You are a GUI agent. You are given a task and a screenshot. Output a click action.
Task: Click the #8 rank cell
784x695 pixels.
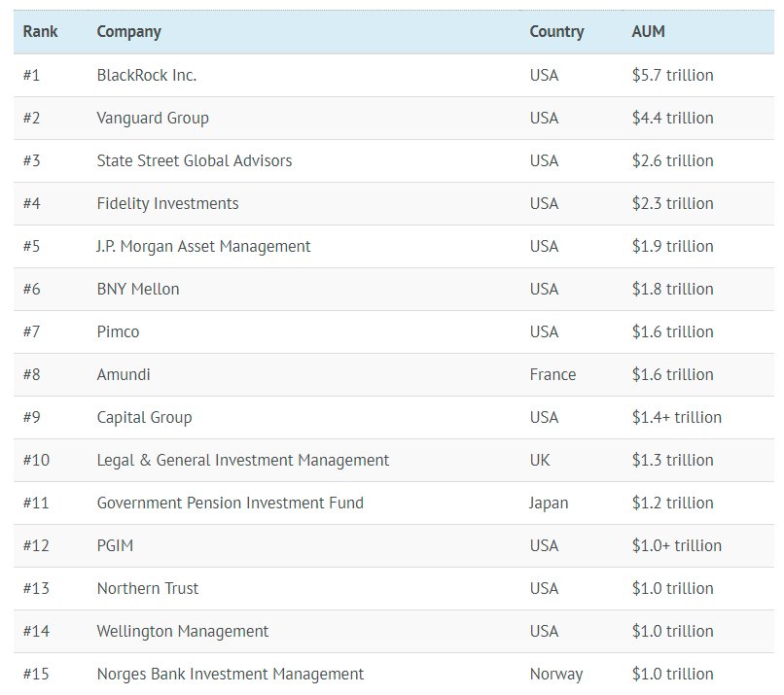31,375
